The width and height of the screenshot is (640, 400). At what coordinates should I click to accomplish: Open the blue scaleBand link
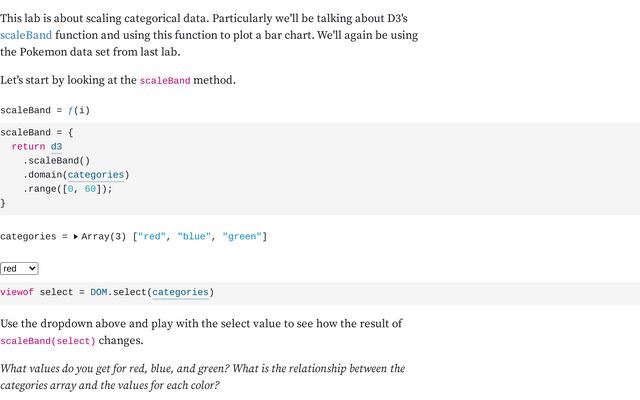26,34
